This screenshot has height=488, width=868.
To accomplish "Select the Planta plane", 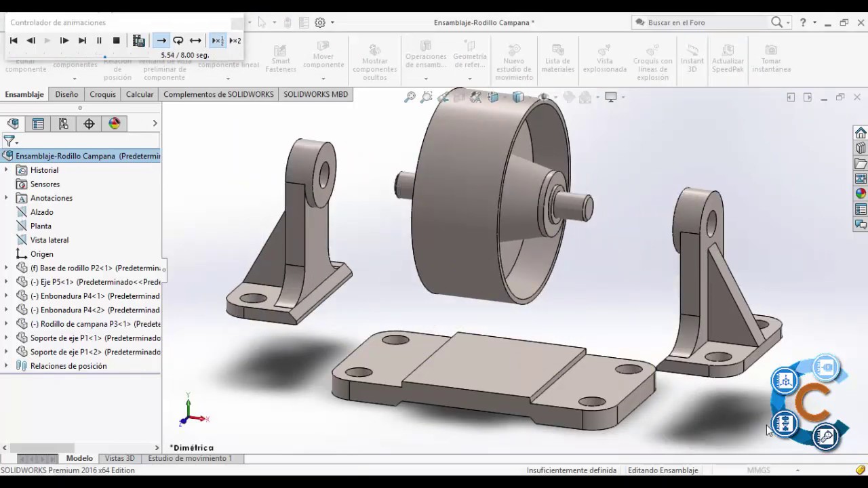I will pyautogui.click(x=41, y=226).
